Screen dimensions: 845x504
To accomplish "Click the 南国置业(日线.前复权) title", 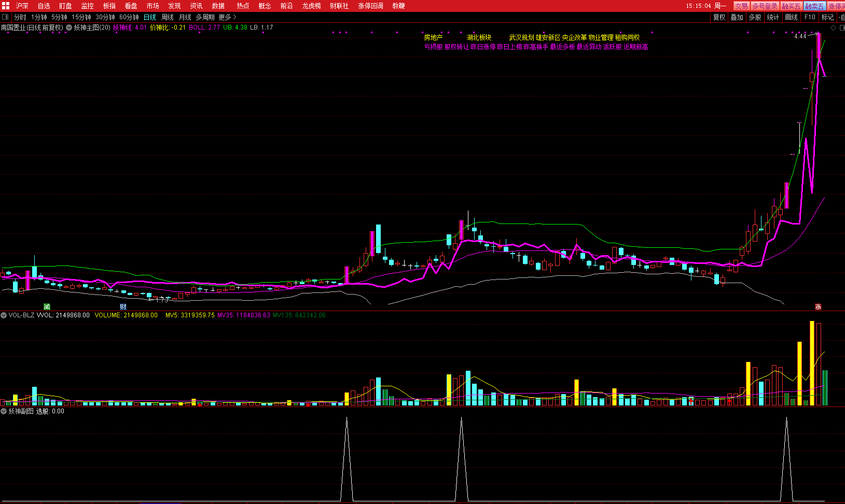I will pyautogui.click(x=32, y=27).
